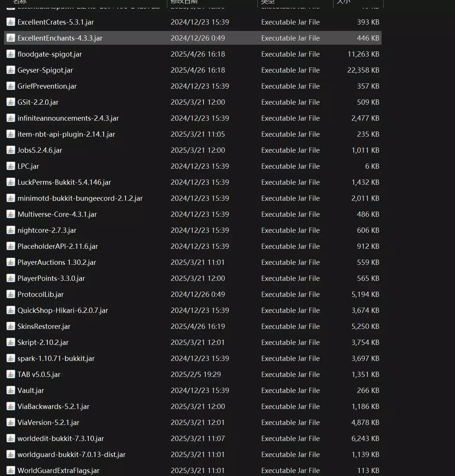
Task: Select the icon next to nightcore-2.7.3.jar
Action: tap(11, 230)
